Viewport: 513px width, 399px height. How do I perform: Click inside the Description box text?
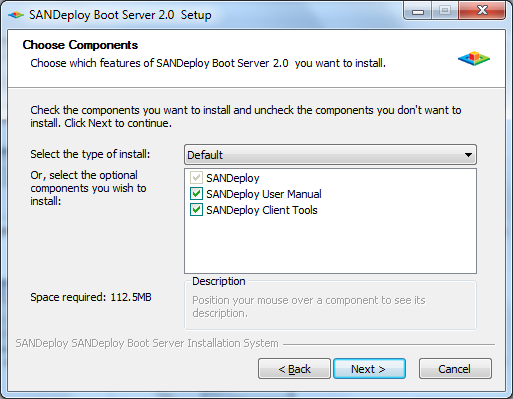309,307
